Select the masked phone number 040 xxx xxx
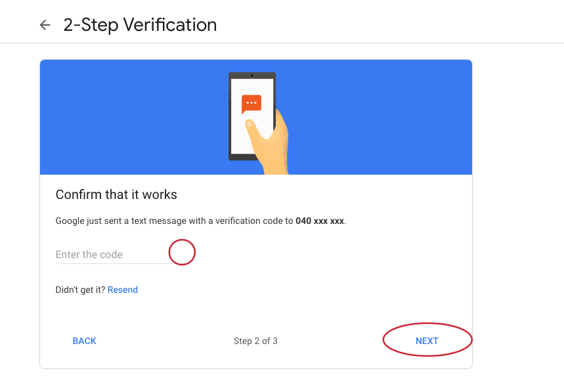The width and height of the screenshot is (564, 392). (320, 221)
